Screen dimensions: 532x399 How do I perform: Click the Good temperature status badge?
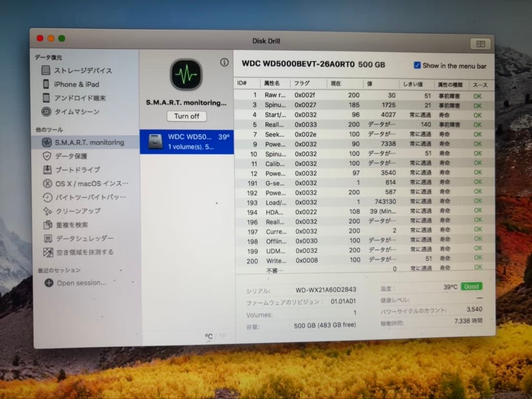coord(471,286)
